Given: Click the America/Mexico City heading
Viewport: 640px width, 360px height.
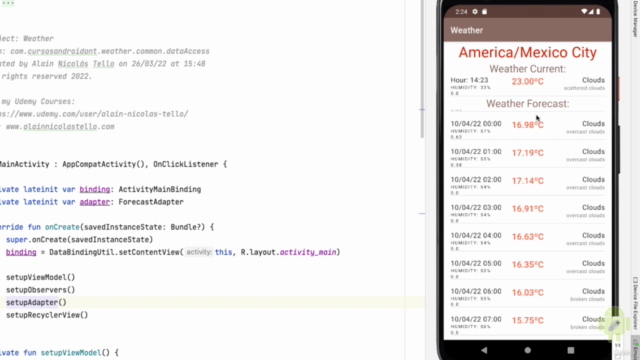Looking at the screenshot, I should pos(527,52).
